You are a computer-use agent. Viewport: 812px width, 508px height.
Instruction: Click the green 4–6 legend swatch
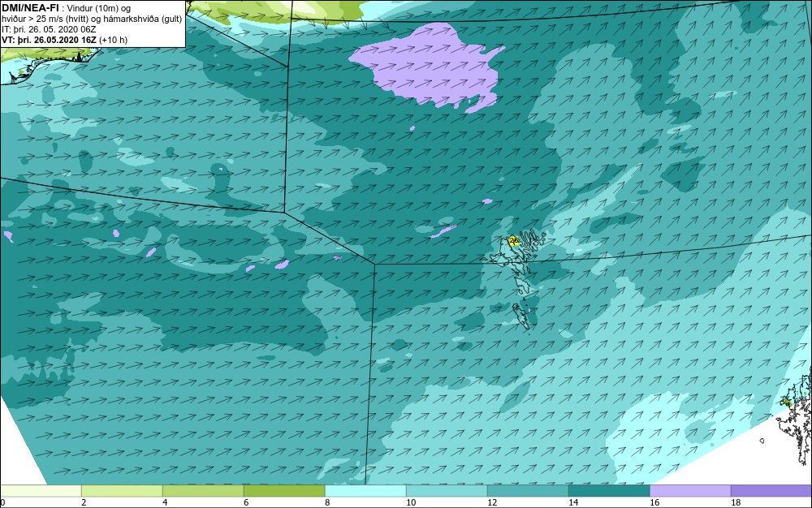coord(203,491)
